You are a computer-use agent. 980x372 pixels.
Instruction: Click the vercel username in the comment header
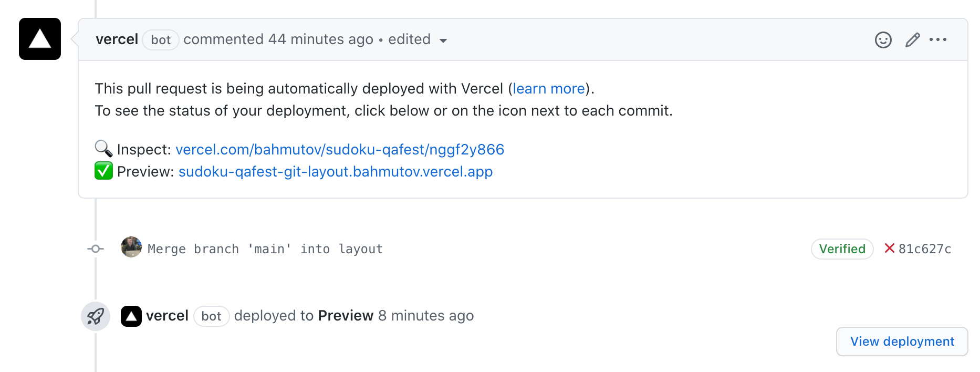(117, 39)
